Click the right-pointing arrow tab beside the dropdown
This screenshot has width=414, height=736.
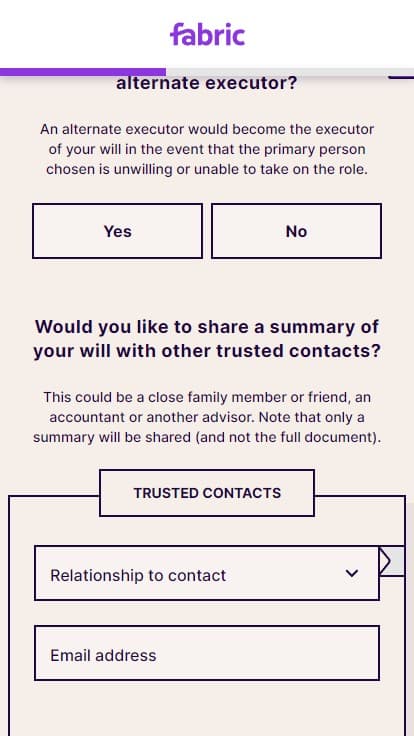pos(391,560)
